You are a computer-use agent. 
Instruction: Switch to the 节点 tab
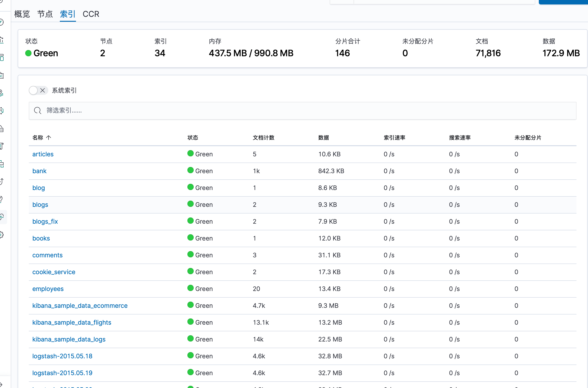click(45, 14)
